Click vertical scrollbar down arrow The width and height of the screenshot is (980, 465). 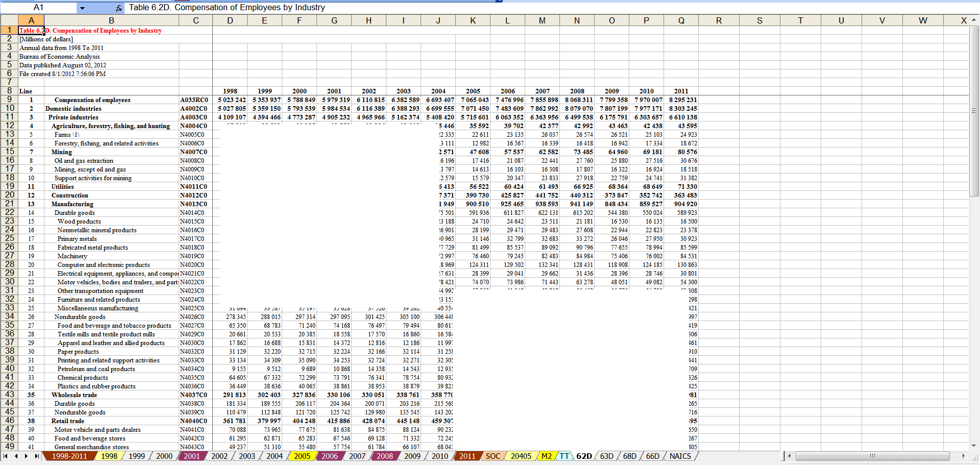click(x=974, y=446)
